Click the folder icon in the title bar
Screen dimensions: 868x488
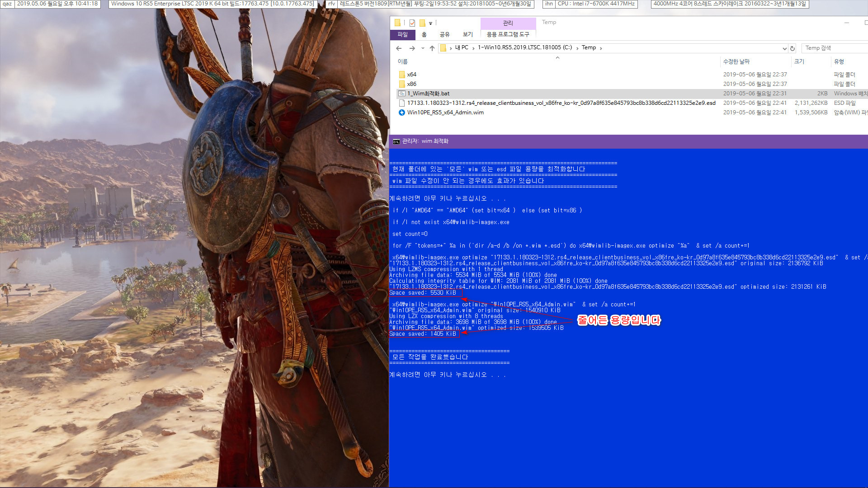pos(397,23)
